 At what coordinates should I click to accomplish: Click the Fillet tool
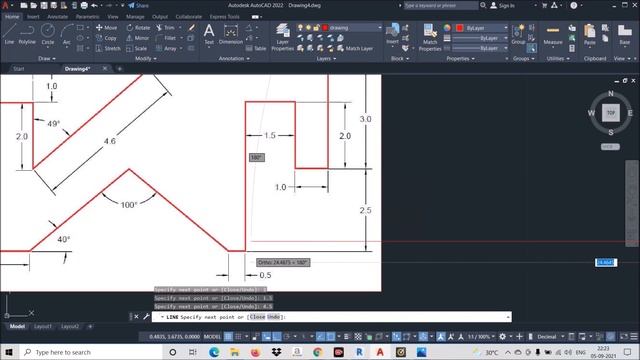[166, 38]
